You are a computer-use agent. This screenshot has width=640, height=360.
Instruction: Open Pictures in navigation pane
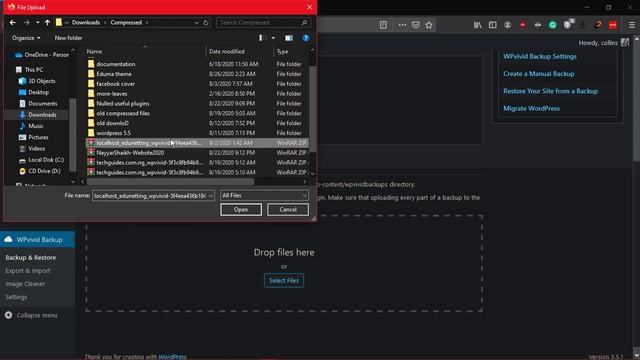pos(33,138)
